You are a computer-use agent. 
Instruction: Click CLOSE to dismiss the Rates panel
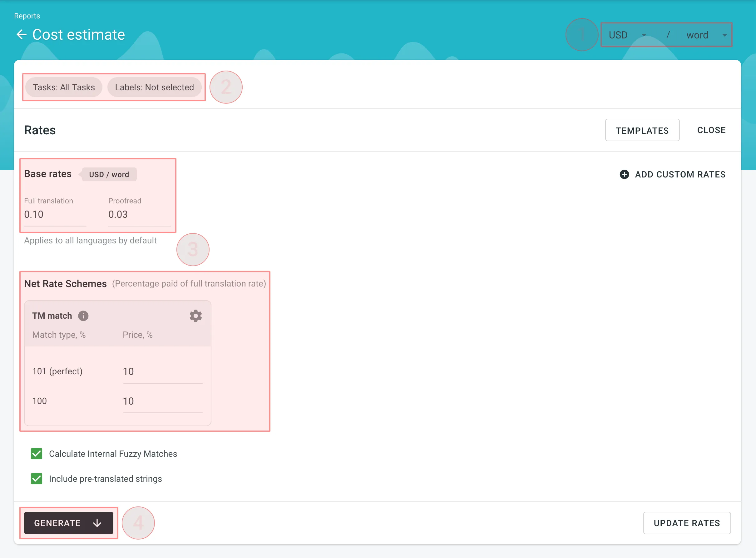712,130
